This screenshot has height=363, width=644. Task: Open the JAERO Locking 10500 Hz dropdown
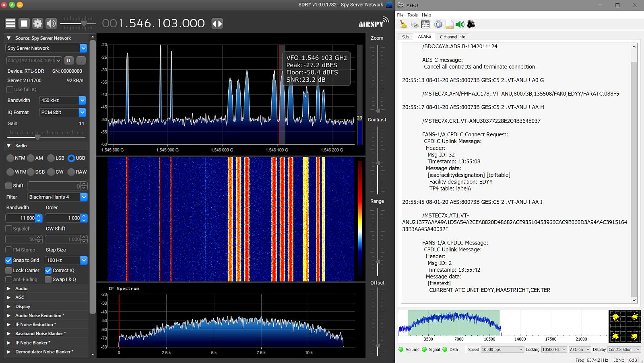(554, 349)
